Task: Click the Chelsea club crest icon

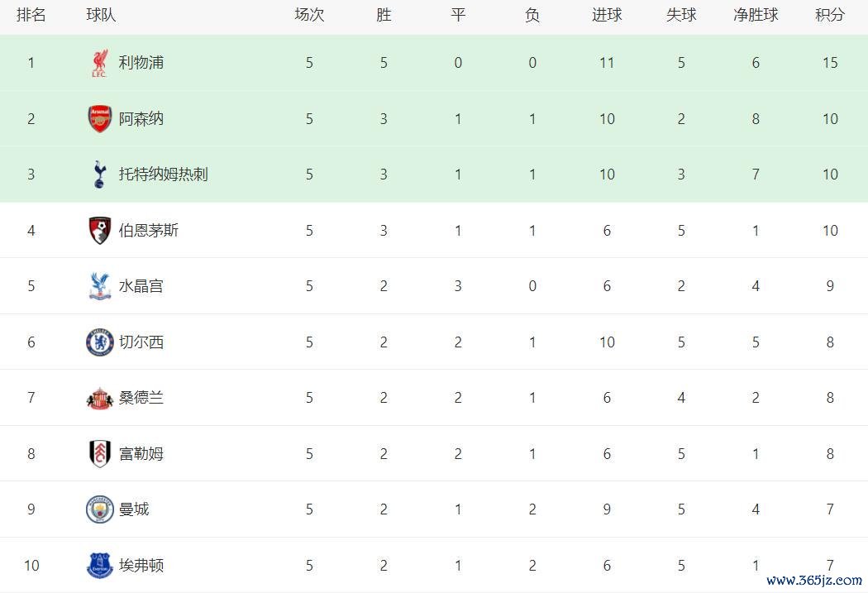Action: click(99, 342)
